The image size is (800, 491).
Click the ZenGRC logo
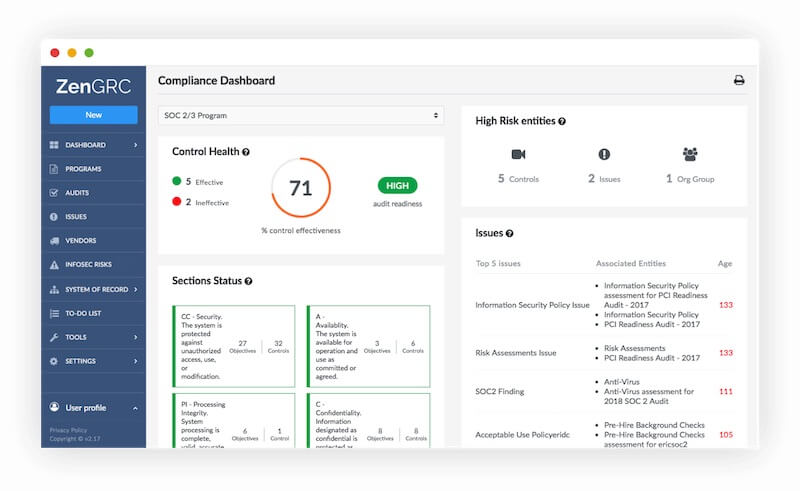(x=93, y=86)
